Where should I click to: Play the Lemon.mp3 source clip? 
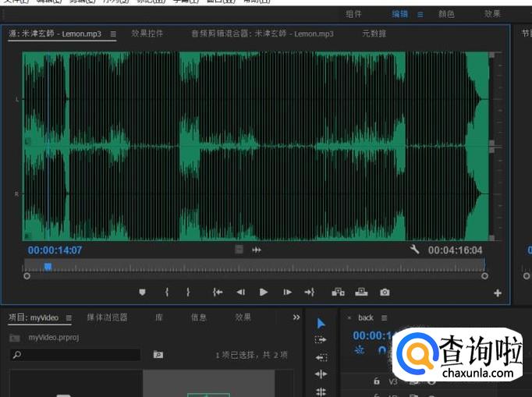point(264,292)
